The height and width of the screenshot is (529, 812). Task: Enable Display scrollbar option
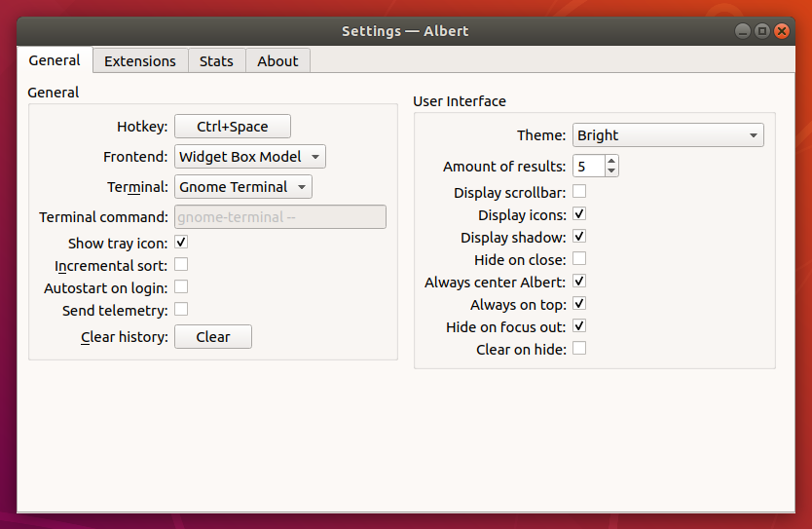point(579,192)
